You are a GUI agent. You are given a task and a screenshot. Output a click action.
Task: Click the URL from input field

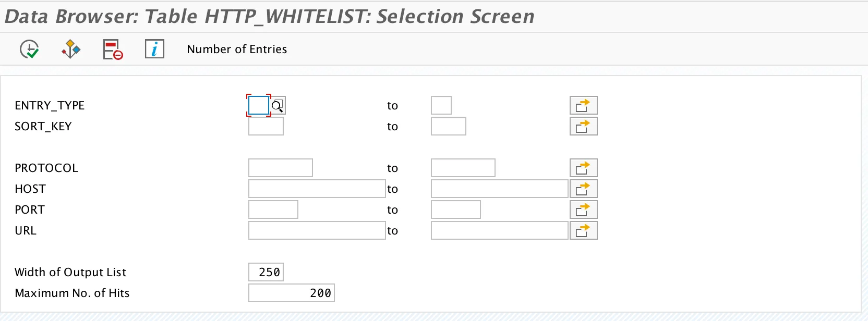317,231
